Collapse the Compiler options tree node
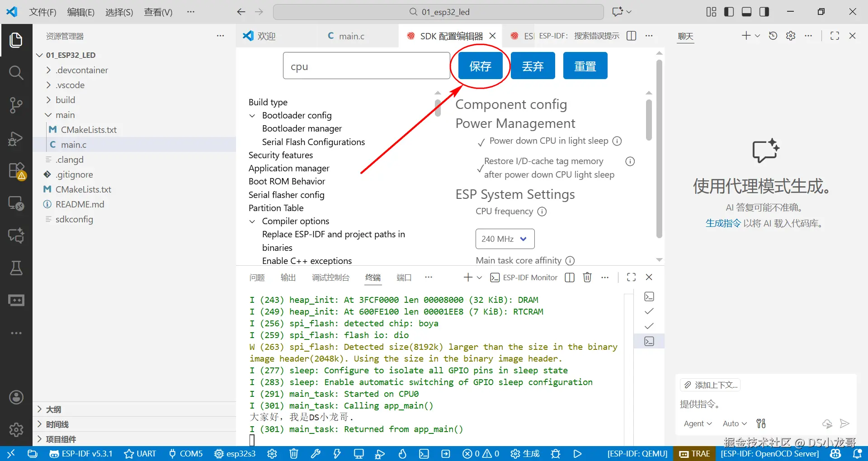Image resolution: width=868 pixels, height=461 pixels. click(x=252, y=221)
